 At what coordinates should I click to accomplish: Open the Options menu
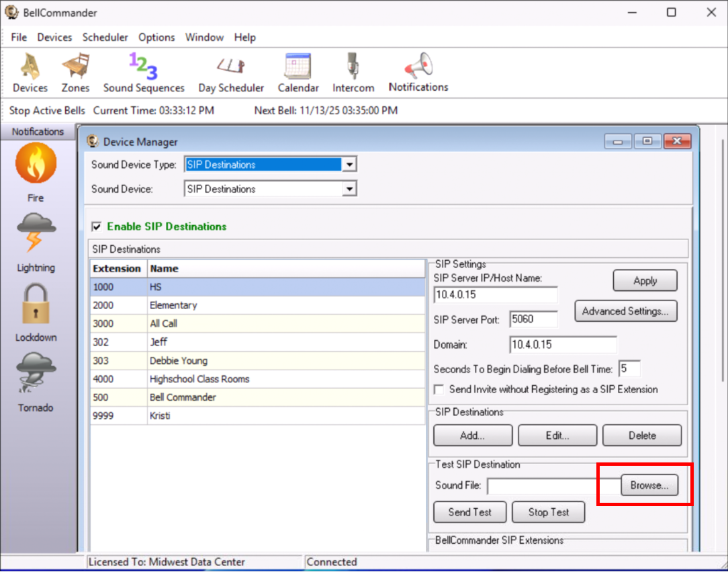click(x=156, y=38)
